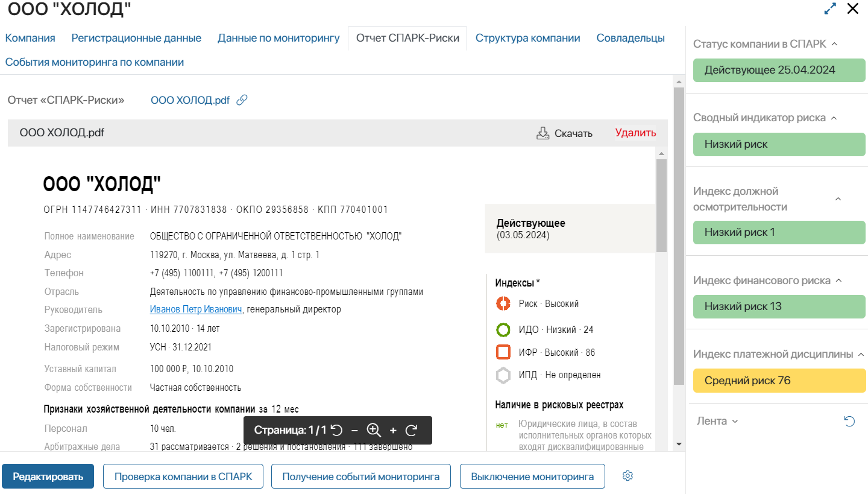868x494 pixels.
Task: Click 100 000 ₽, 10.10.2010 capital value
Action: click(x=191, y=369)
